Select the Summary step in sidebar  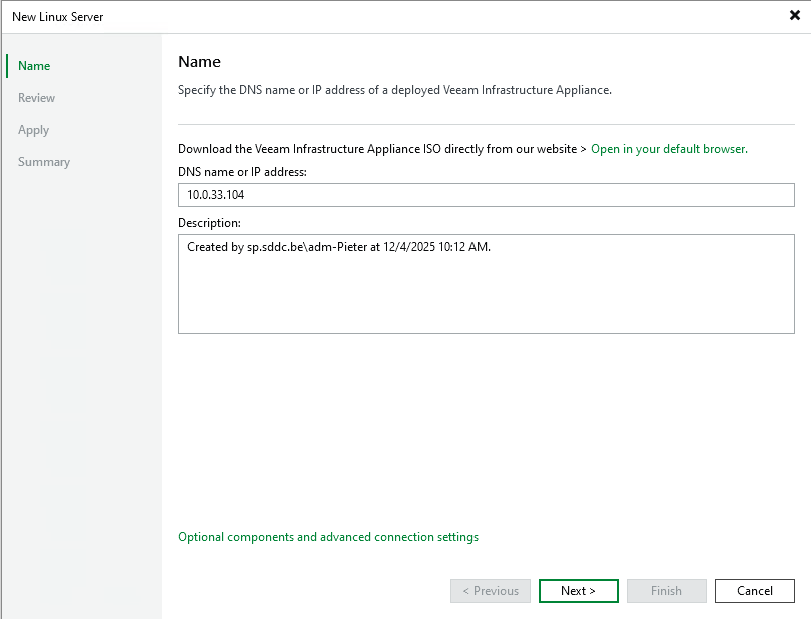[44, 162]
